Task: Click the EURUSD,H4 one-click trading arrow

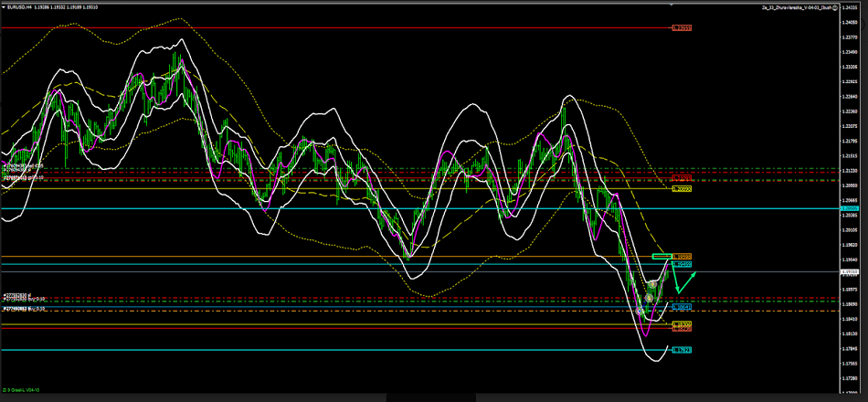Action: pyautogui.click(x=4, y=6)
